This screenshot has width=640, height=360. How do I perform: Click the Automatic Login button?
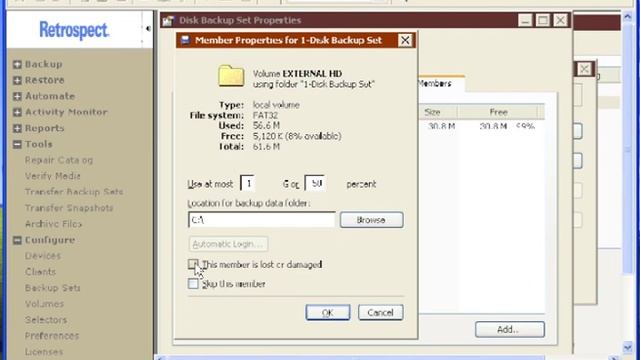click(x=228, y=244)
